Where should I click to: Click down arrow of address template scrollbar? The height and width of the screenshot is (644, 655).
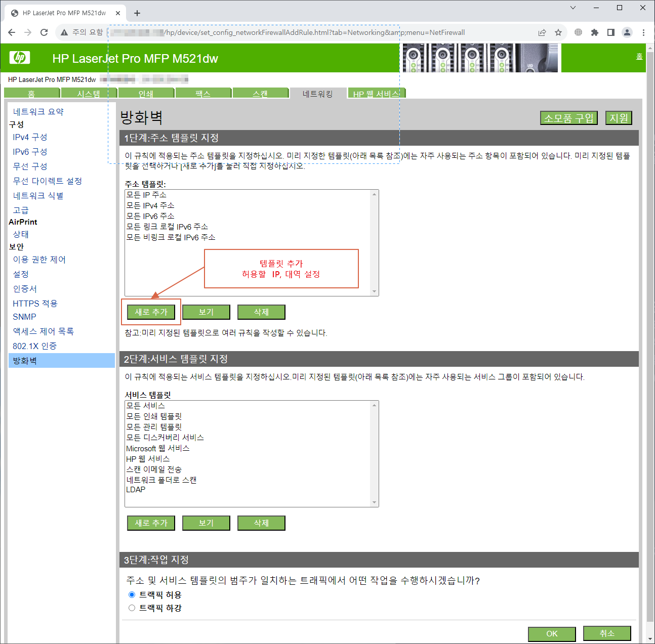pyautogui.click(x=375, y=291)
